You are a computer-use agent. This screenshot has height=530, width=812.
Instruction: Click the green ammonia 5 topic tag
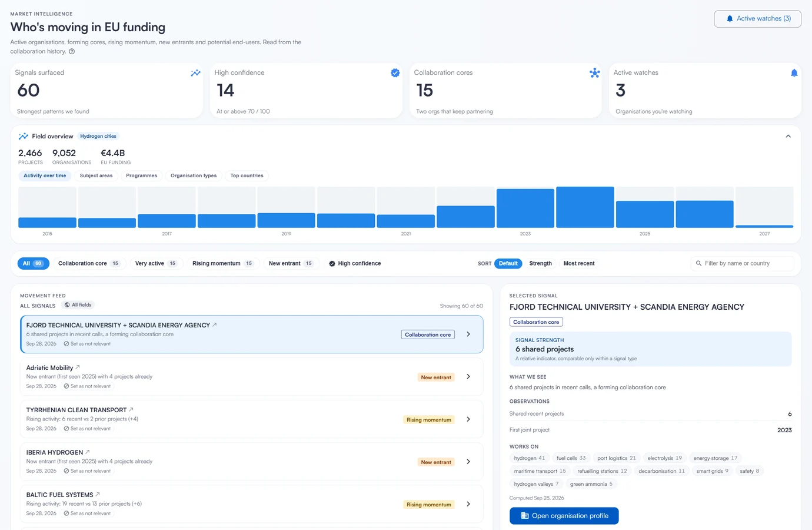pyautogui.click(x=591, y=484)
